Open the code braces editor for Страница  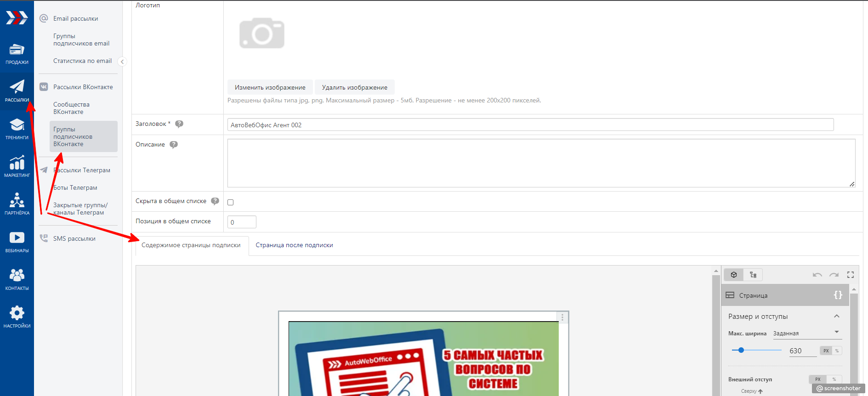pyautogui.click(x=838, y=295)
